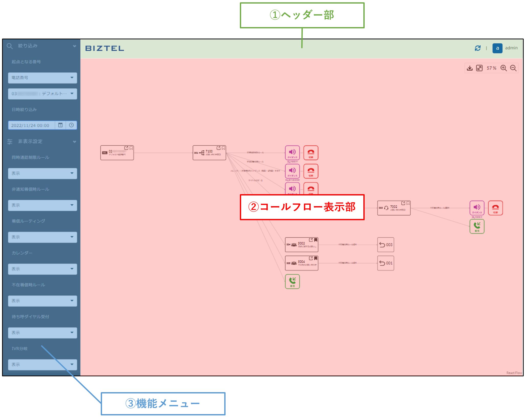Select the 7002 node box
The height and width of the screenshot is (420, 526).
pos(394,208)
